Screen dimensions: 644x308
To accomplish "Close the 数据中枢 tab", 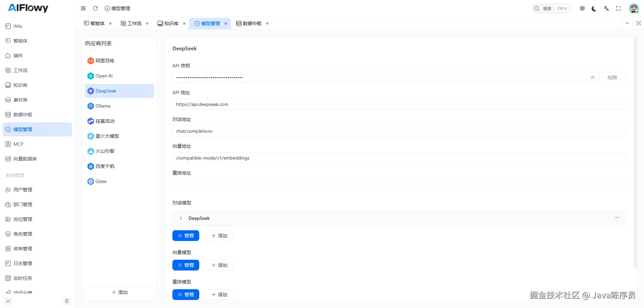I will coord(267,23).
